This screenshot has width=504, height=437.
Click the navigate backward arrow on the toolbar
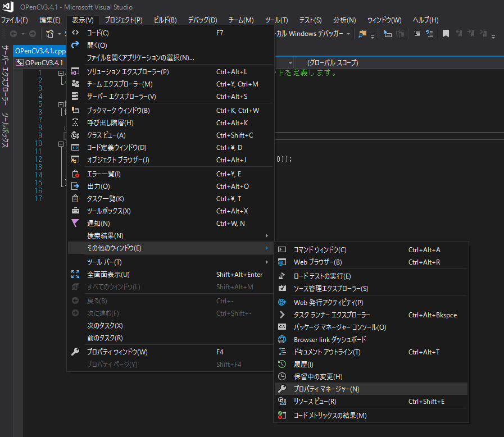tap(13, 34)
